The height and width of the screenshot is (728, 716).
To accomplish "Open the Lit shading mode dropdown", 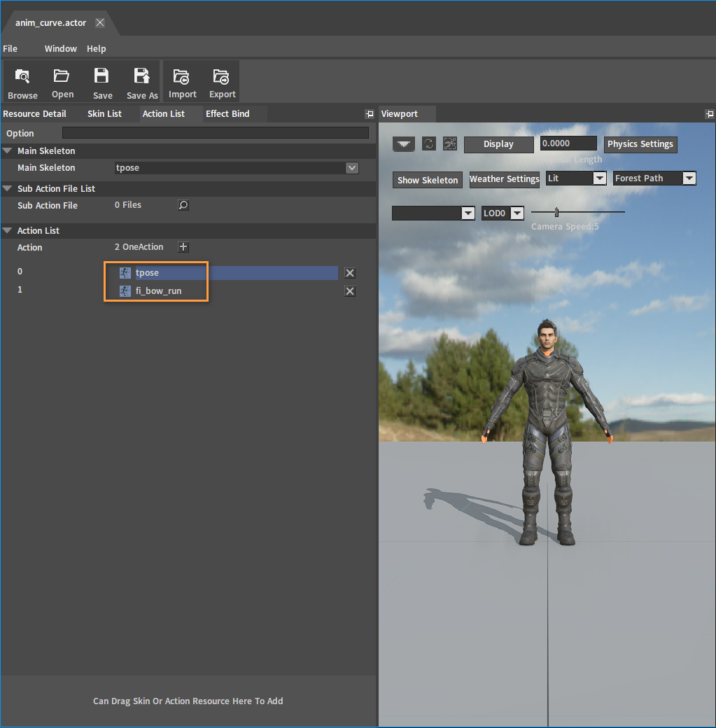I will pyautogui.click(x=600, y=178).
